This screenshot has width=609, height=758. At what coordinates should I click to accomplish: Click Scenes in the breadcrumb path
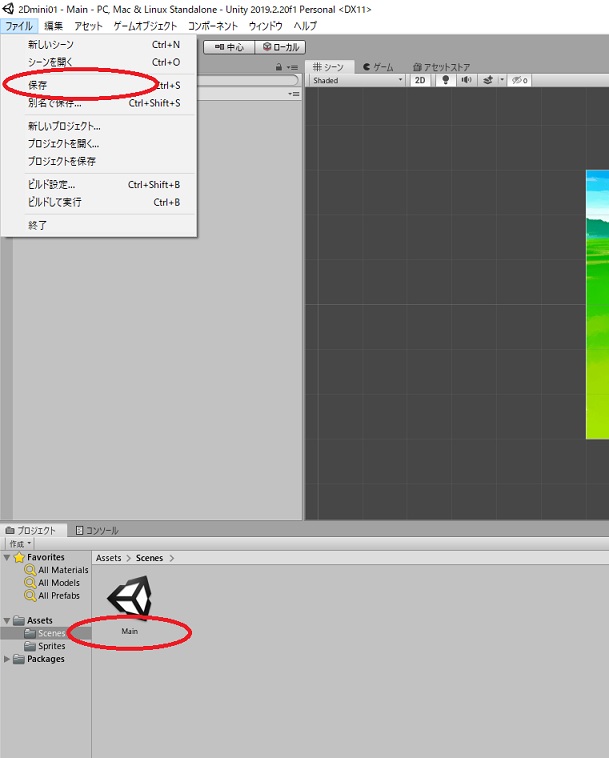click(149, 558)
